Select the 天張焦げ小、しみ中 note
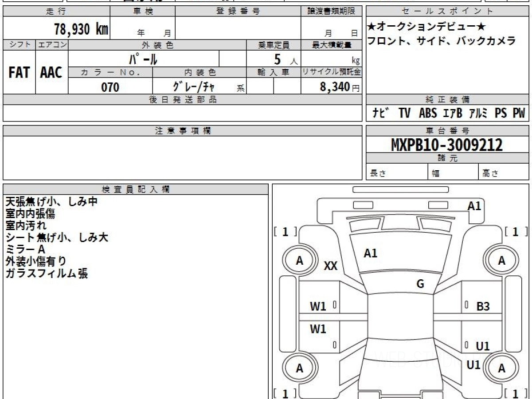This screenshot has width=532, height=399. tap(51, 202)
